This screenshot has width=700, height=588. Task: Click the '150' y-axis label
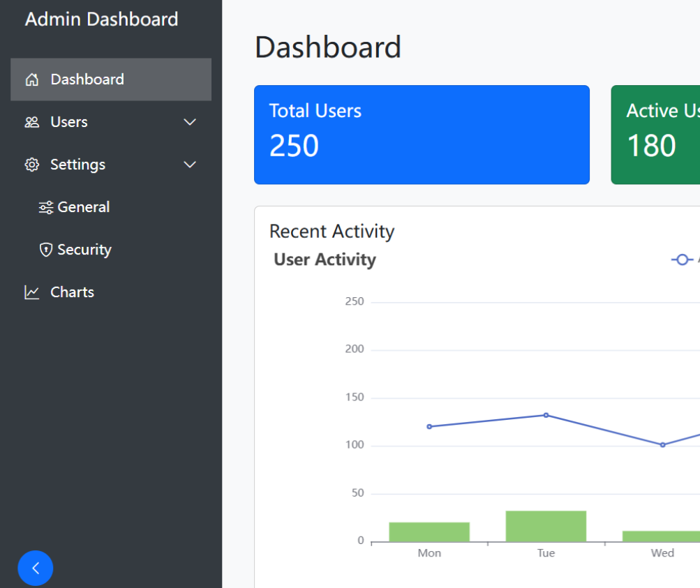(355, 397)
